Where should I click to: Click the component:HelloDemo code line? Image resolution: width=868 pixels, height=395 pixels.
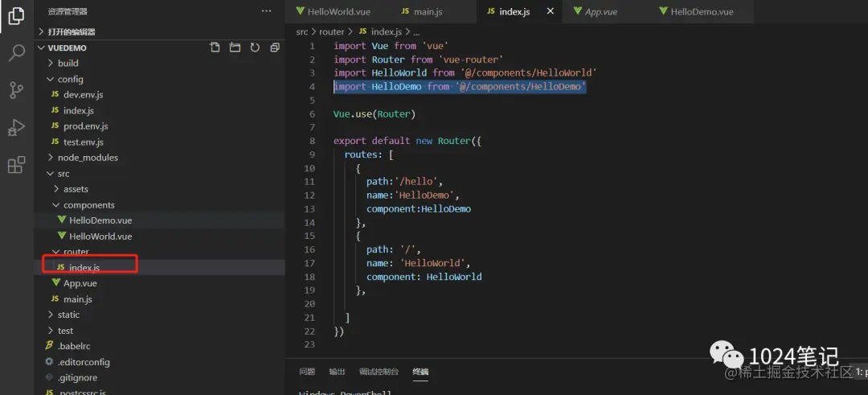click(x=419, y=209)
